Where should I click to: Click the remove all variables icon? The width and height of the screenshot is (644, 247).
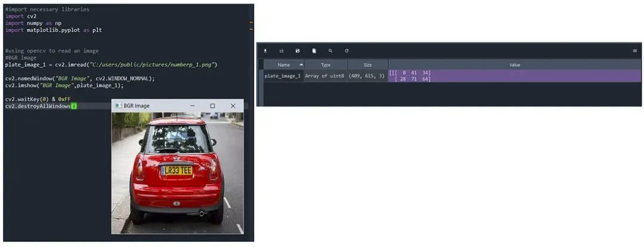(x=314, y=51)
